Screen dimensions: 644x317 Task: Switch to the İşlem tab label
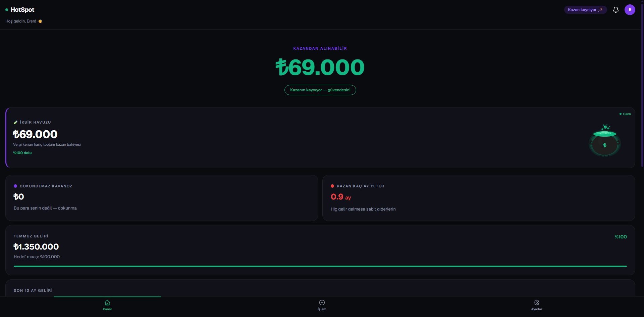[322, 309]
